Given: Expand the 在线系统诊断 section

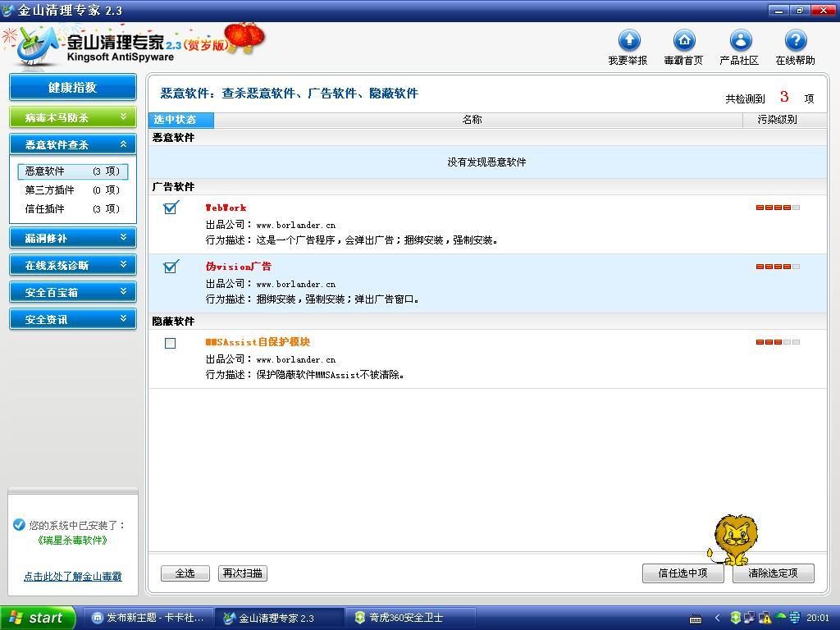Looking at the screenshot, I should [73, 265].
